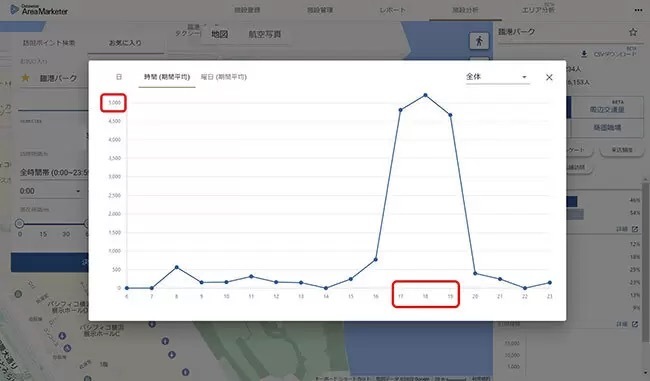650x381 pixels.
Task: Switch the map to 地図 view
Action: pyautogui.click(x=219, y=34)
